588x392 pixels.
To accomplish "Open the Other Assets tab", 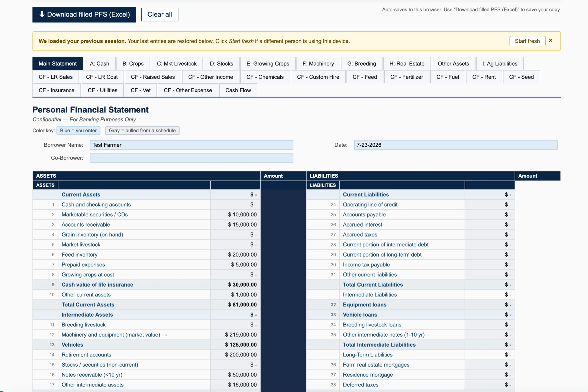I will click(x=453, y=63).
